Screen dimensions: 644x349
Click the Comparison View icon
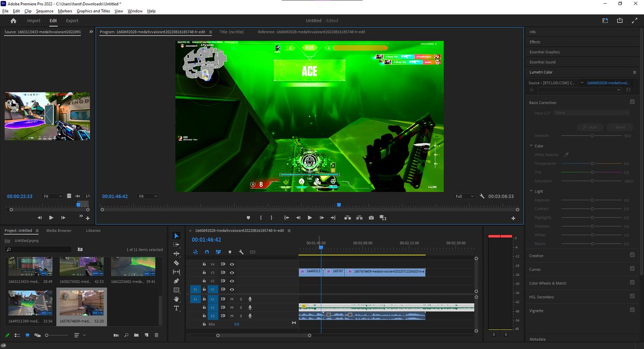(383, 217)
